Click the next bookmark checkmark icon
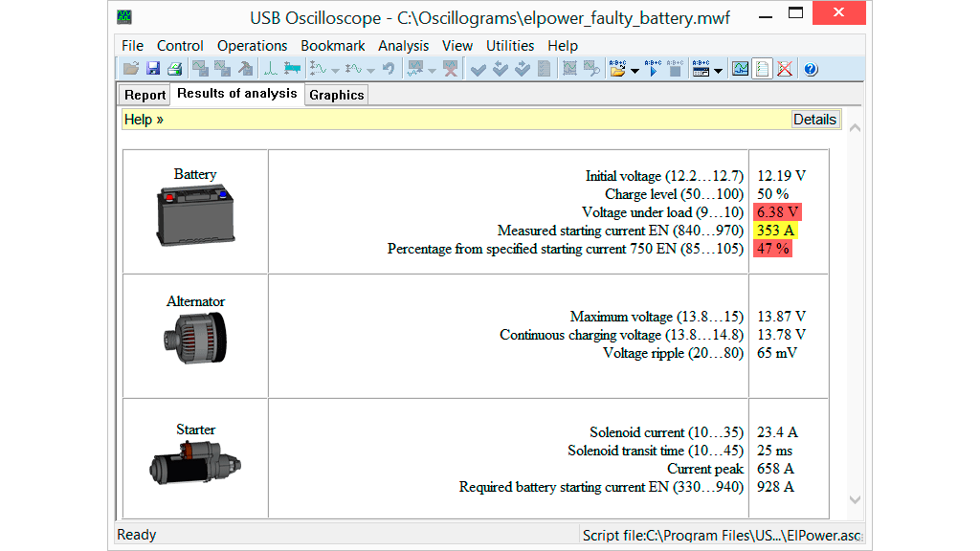Screen dimensions: 980x551 pos(523,69)
